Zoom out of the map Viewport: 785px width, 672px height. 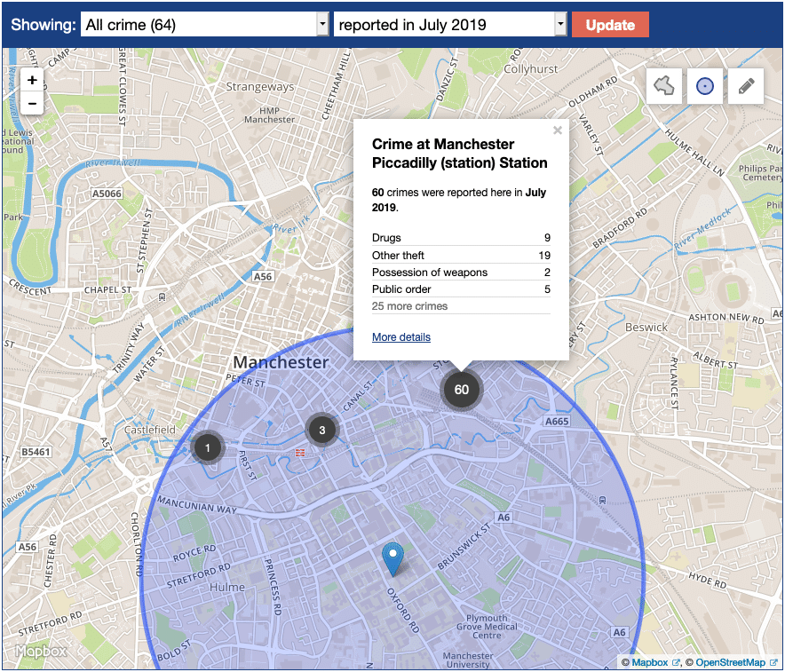click(x=32, y=103)
